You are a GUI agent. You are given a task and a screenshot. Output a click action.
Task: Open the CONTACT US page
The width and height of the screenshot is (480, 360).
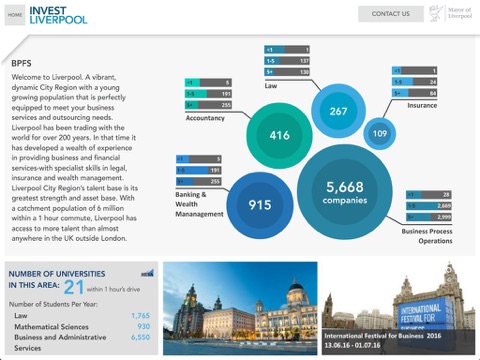(x=391, y=14)
